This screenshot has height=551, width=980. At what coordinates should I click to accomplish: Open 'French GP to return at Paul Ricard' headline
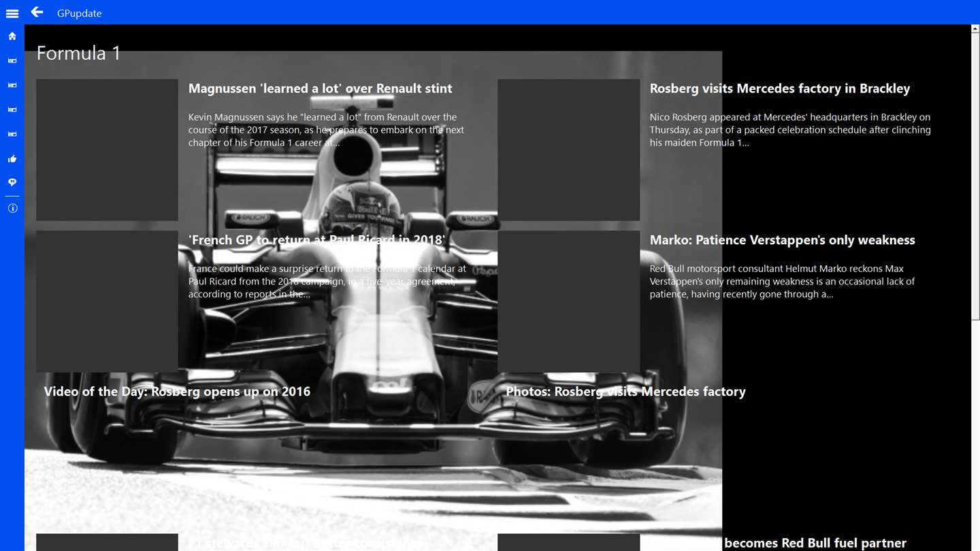click(316, 239)
